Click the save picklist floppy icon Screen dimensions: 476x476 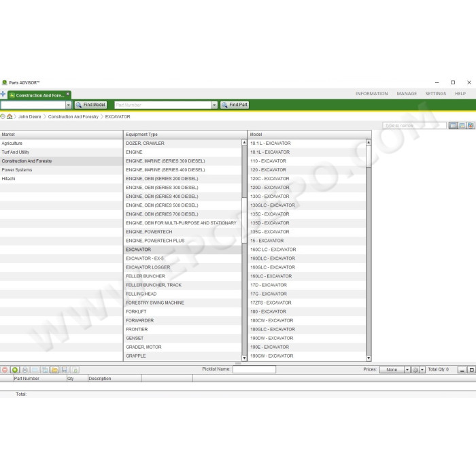click(x=65, y=369)
